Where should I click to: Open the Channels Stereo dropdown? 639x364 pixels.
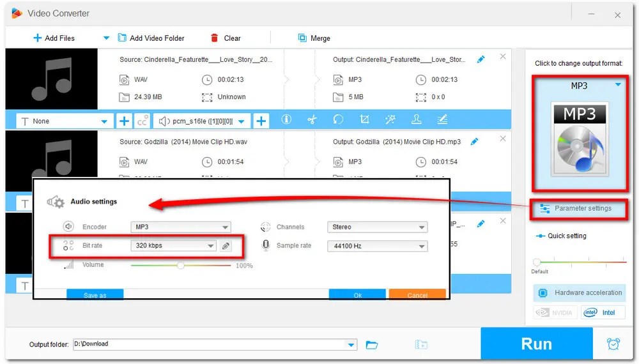coord(378,227)
